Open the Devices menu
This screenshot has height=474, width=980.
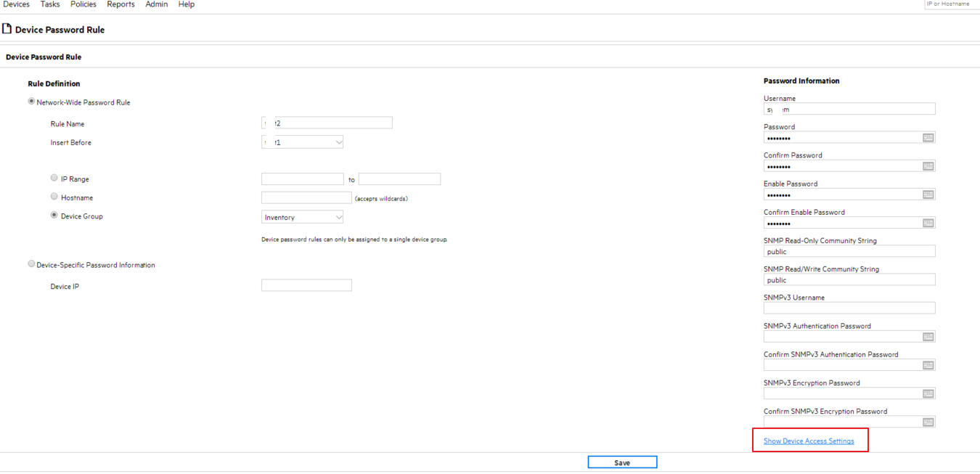pyautogui.click(x=17, y=4)
